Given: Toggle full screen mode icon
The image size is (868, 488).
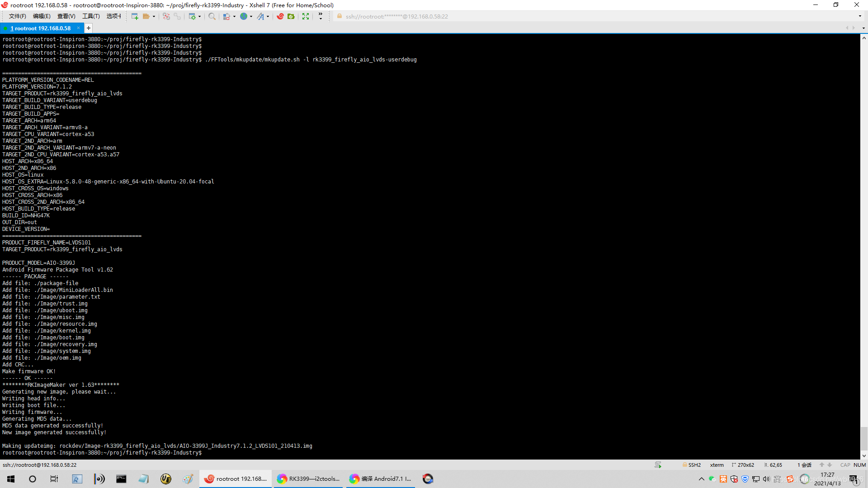Looking at the screenshot, I should [306, 16].
